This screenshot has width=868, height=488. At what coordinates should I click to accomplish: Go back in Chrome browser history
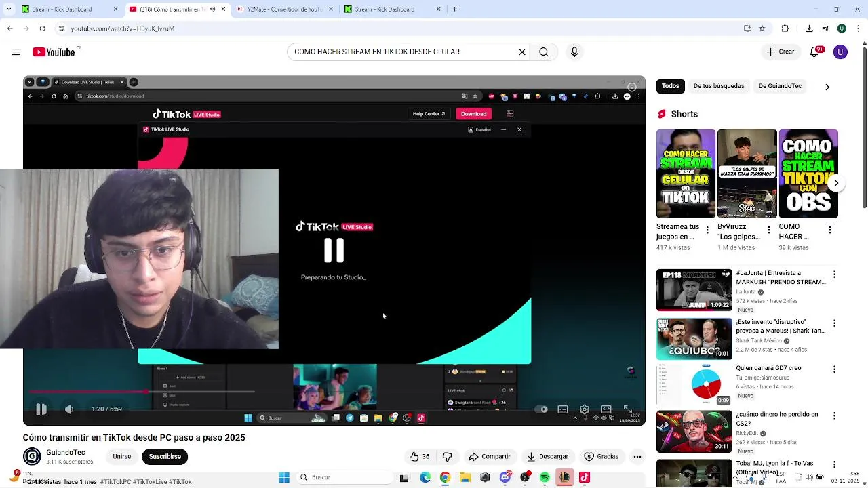(9, 28)
